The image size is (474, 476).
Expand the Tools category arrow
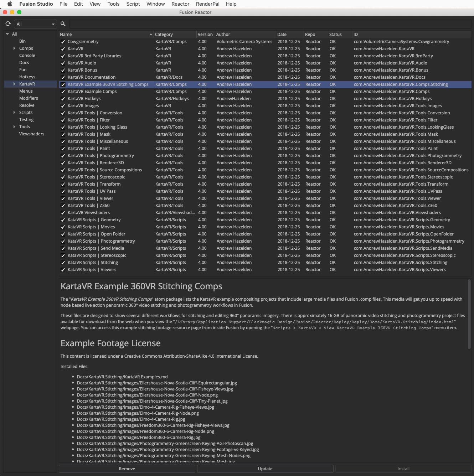[14, 127]
